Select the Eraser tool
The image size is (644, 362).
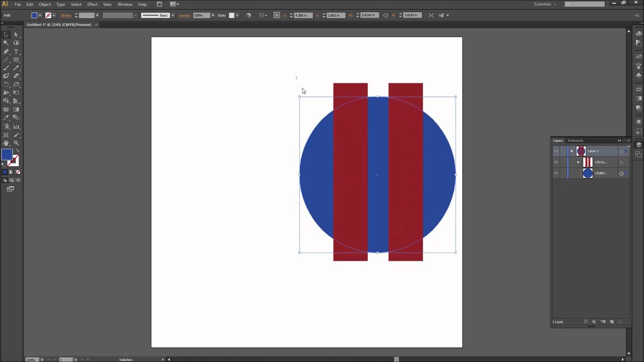pyautogui.click(x=16, y=75)
